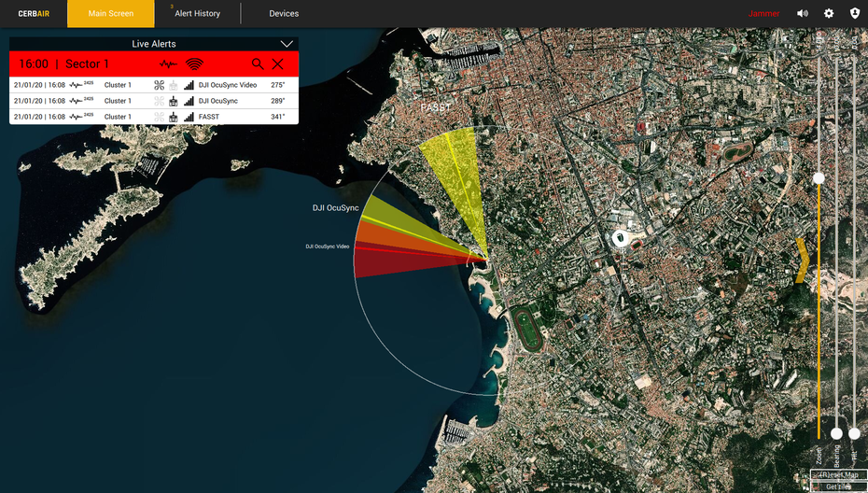This screenshot has height=493, width=868.
Task: Click waveform 2425 icon in DJI OcuSync Video row
Action: click(81, 85)
